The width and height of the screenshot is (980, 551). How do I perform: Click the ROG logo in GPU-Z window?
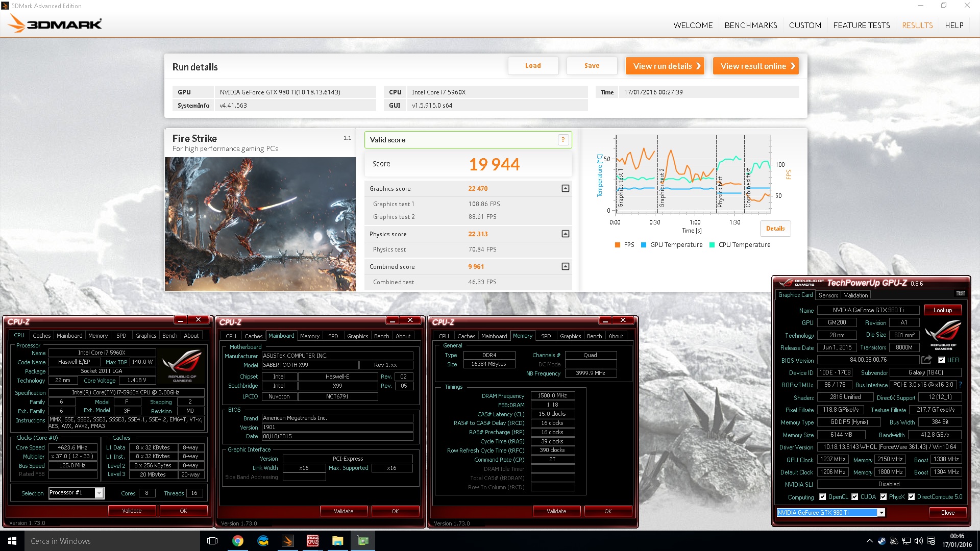click(x=943, y=335)
